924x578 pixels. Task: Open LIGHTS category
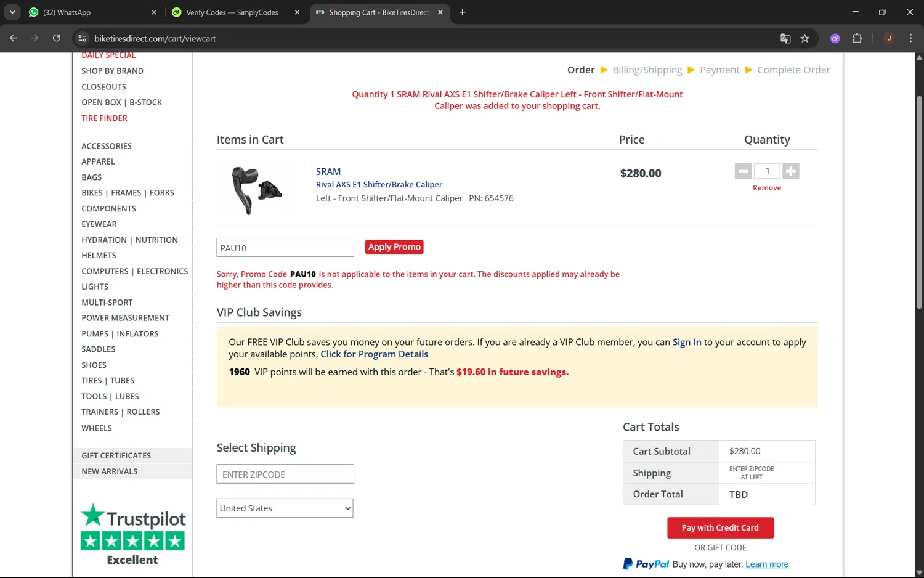(x=95, y=287)
